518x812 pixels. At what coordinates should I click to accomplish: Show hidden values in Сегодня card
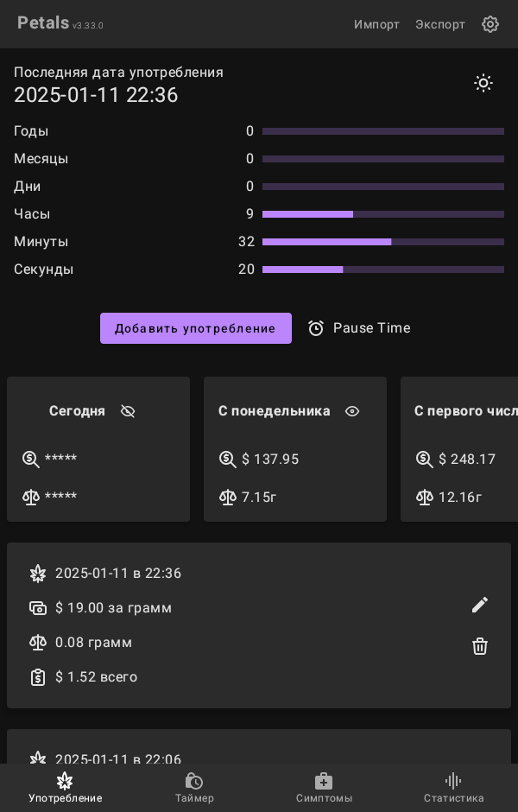click(128, 411)
